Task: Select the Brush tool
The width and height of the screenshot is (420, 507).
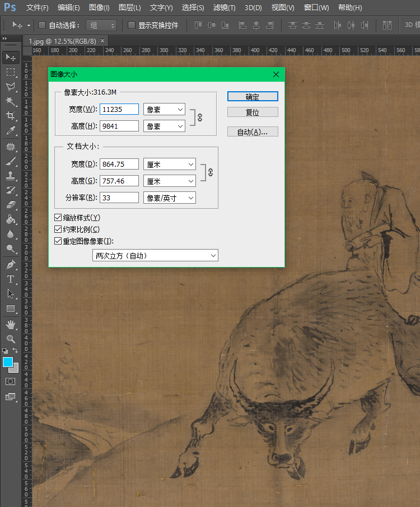Action: coord(11,161)
